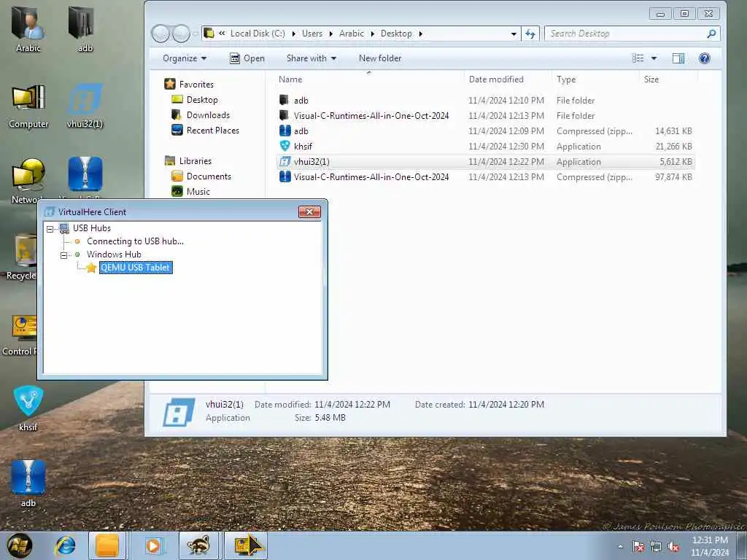Select the USB Hubs root label

(91, 228)
